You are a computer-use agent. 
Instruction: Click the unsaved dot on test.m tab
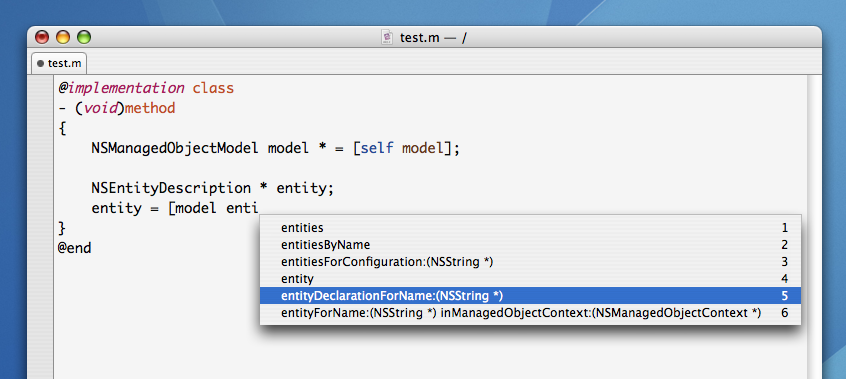[40, 63]
